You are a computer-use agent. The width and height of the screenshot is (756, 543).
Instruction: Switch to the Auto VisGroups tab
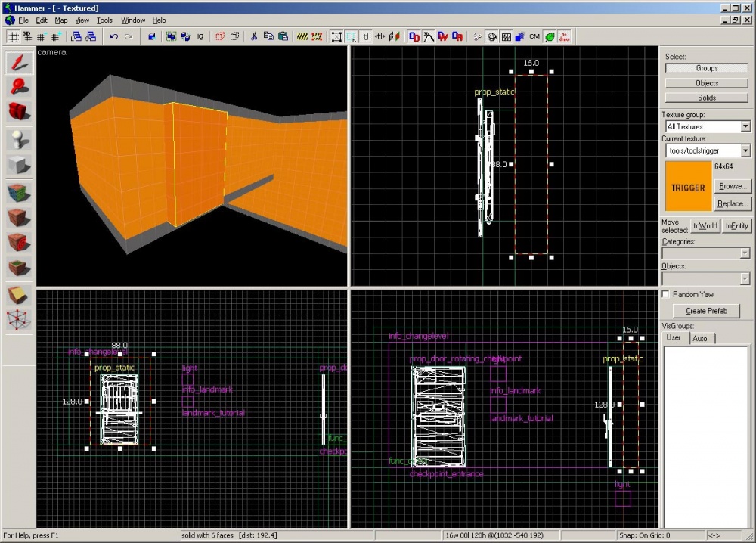[700, 338]
